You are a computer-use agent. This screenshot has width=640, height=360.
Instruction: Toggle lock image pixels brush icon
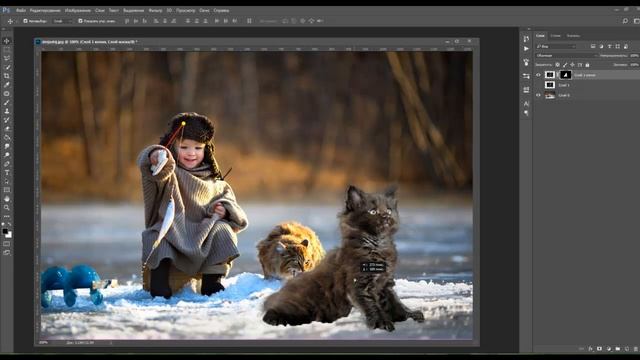click(565, 64)
